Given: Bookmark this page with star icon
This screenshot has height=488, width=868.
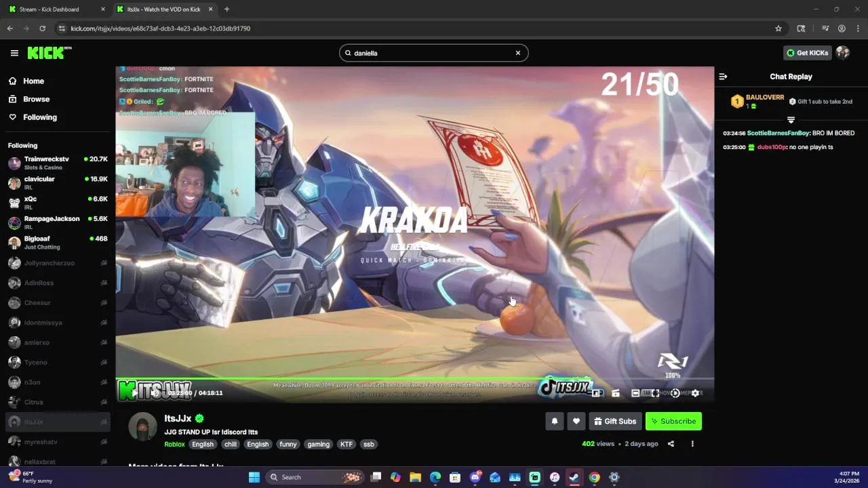Looking at the screenshot, I should [x=778, y=28].
